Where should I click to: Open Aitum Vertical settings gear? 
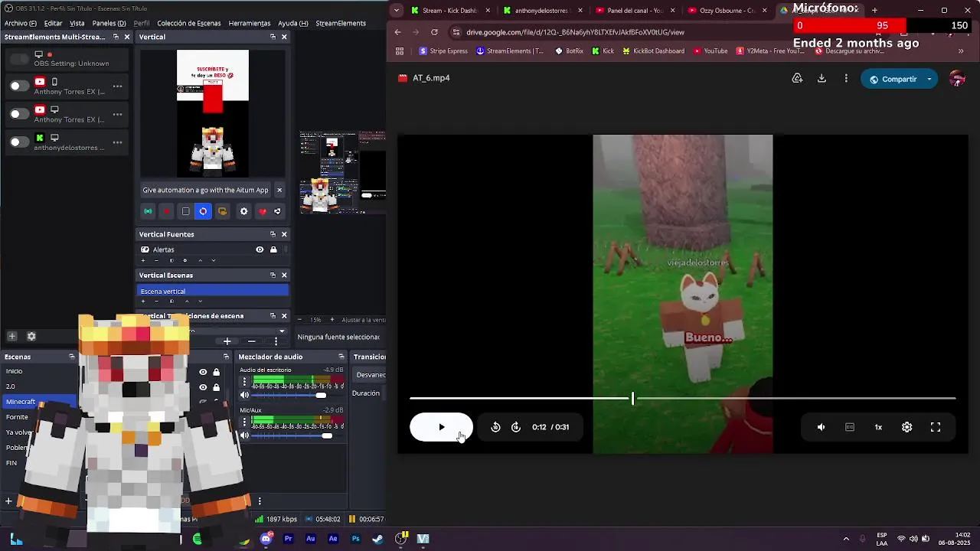pos(243,211)
